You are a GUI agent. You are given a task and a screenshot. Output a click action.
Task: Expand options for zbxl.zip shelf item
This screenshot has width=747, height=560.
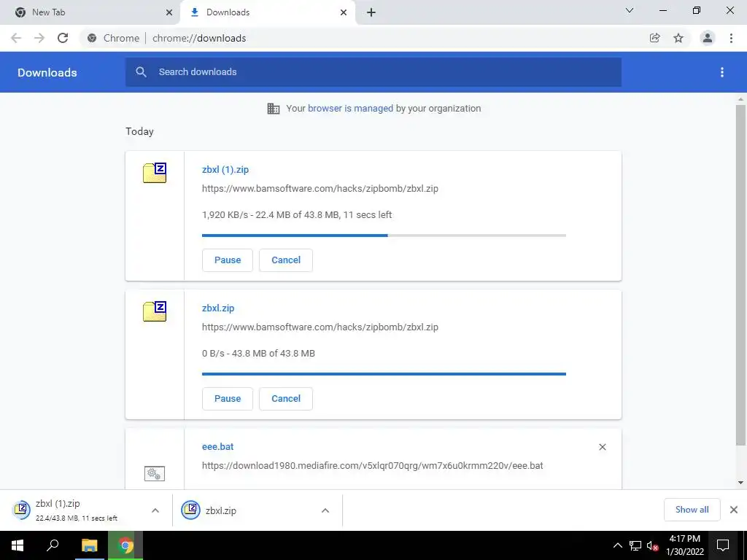pyautogui.click(x=325, y=510)
